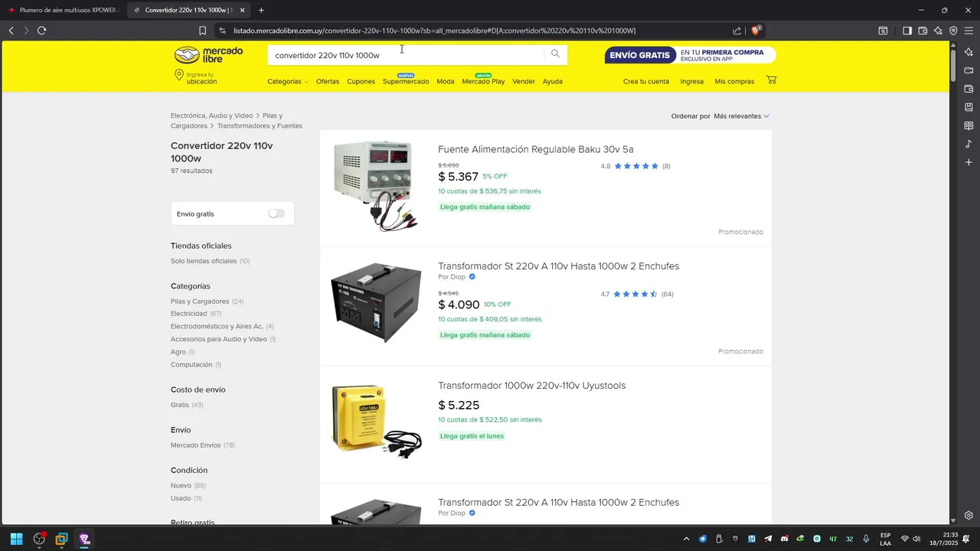Open Brave Talk video icon in sidebar

[969, 70]
